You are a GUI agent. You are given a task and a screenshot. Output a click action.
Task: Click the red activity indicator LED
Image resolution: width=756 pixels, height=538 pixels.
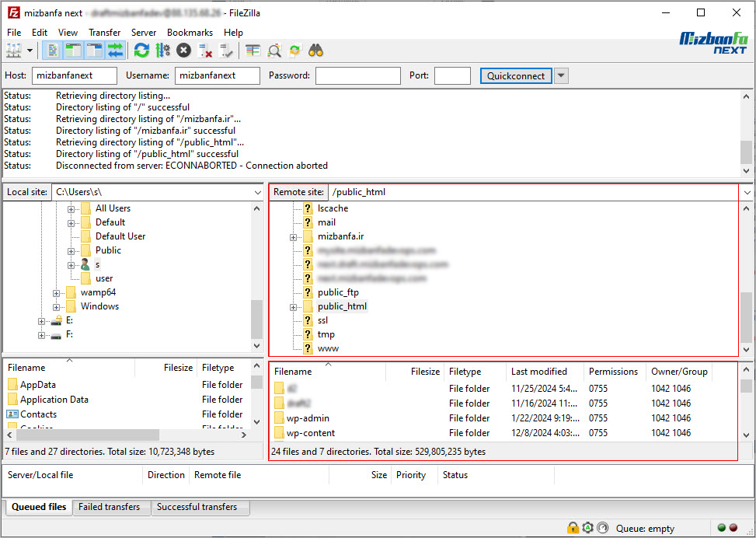coord(733,528)
